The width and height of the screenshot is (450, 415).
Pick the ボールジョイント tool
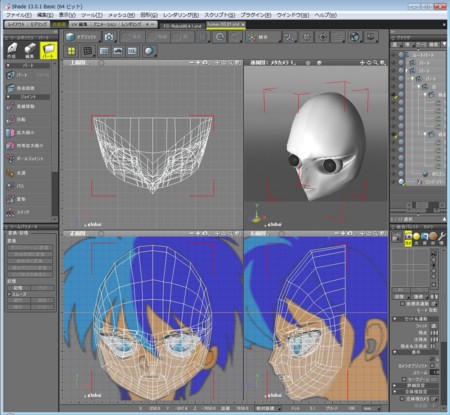click(x=28, y=159)
